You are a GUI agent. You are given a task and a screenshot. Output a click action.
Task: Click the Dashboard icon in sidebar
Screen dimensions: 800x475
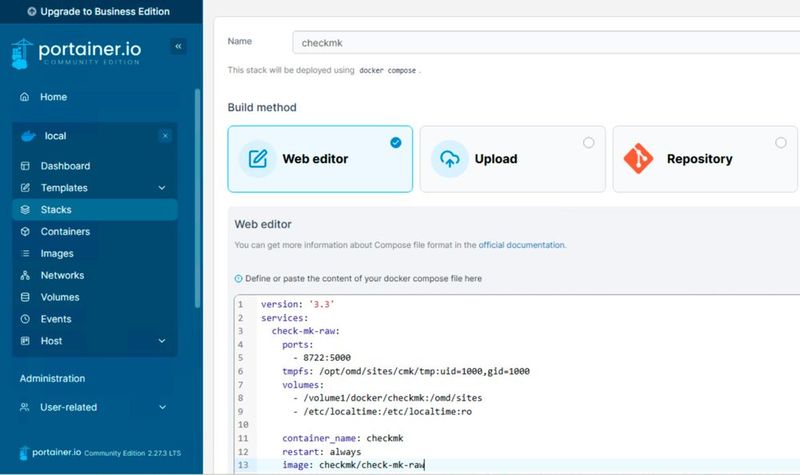(x=25, y=166)
